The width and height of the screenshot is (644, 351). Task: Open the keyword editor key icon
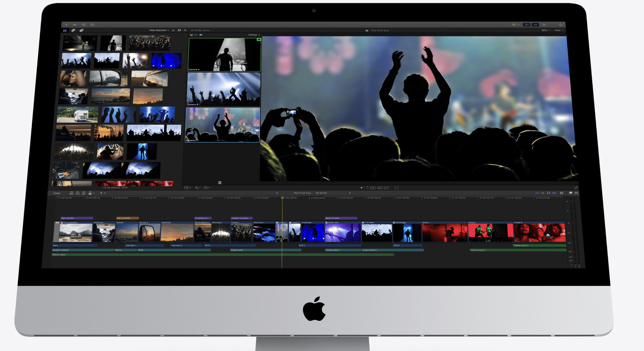pos(75,25)
